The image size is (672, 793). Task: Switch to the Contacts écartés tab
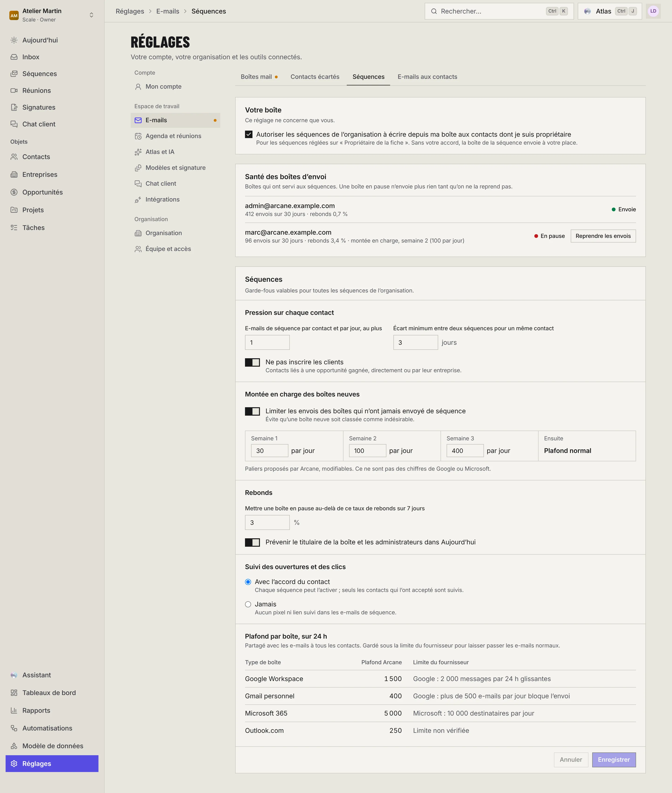click(x=315, y=77)
